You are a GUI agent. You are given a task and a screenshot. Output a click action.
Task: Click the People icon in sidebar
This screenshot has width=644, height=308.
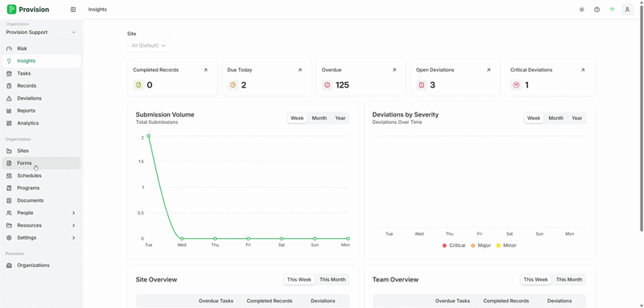(x=9, y=213)
